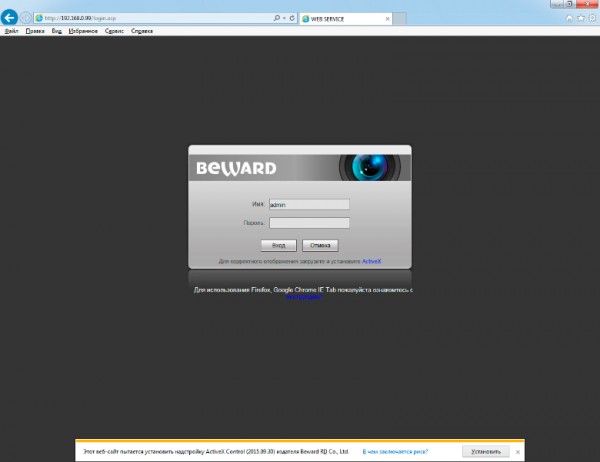This screenshot has height=462, width=600.
Task: Click the Пароль password field
Action: (309, 223)
